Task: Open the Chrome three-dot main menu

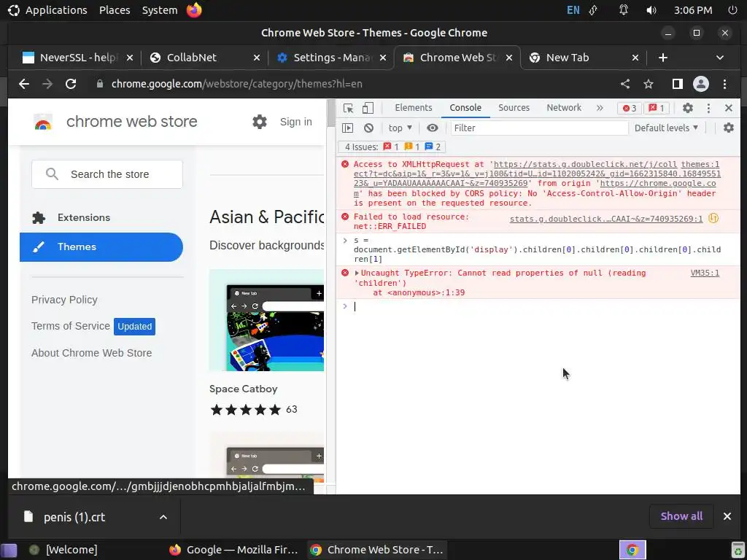Action: [x=724, y=84]
